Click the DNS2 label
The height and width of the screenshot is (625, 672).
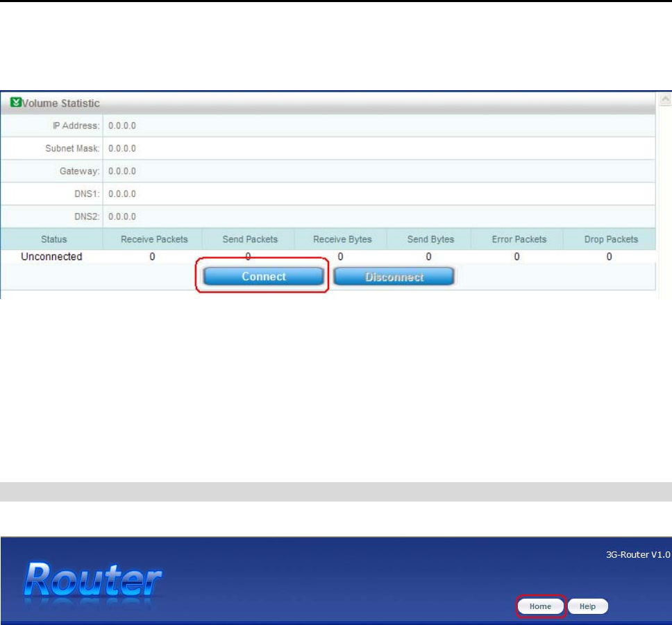(87, 216)
